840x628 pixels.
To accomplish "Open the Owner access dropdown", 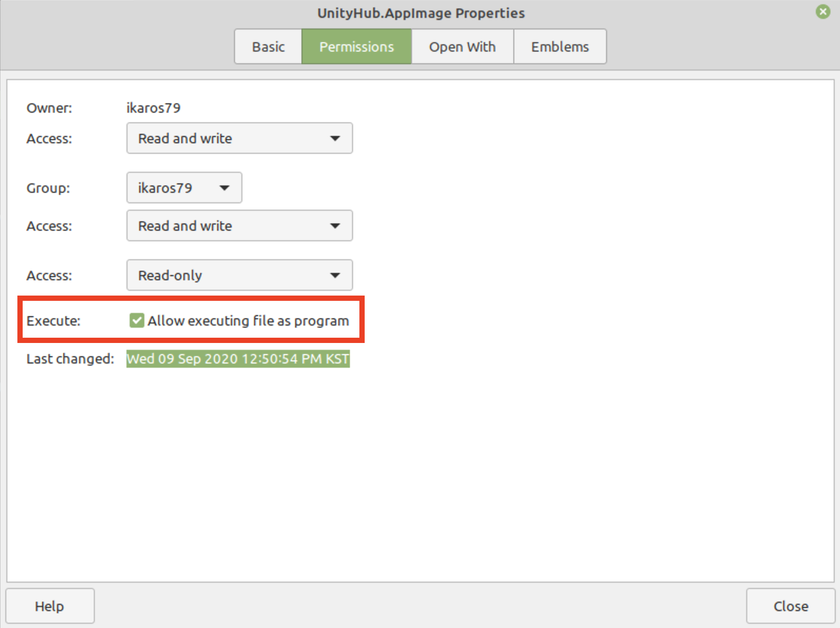I will click(240, 139).
